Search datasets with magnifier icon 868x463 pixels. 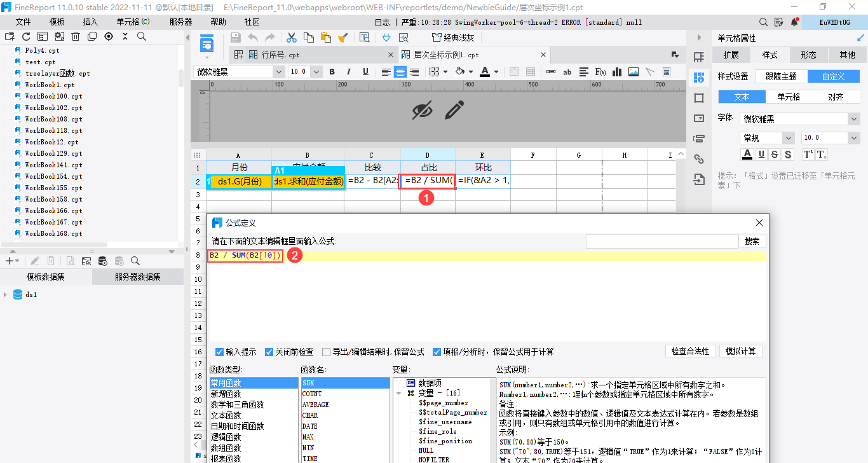point(135,261)
